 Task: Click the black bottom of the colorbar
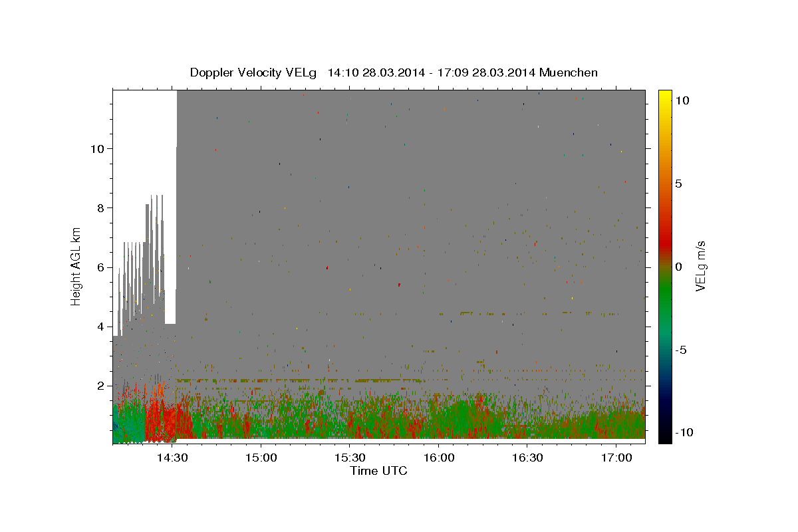pyautogui.click(x=664, y=437)
